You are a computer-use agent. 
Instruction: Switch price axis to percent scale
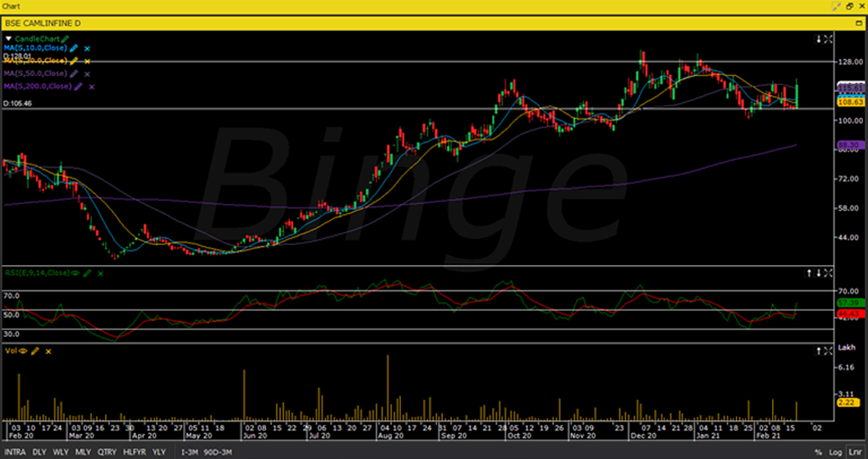tap(818, 452)
